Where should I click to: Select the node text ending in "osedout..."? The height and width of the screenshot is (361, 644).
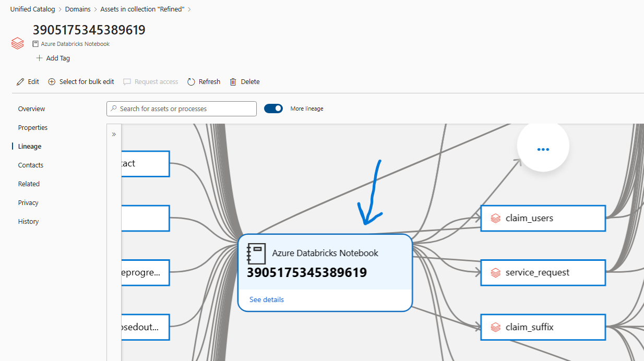pyautogui.click(x=139, y=328)
